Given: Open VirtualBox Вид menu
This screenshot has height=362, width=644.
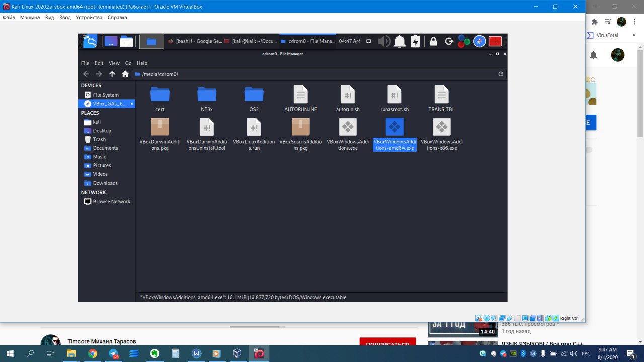Looking at the screenshot, I should pos(49,17).
